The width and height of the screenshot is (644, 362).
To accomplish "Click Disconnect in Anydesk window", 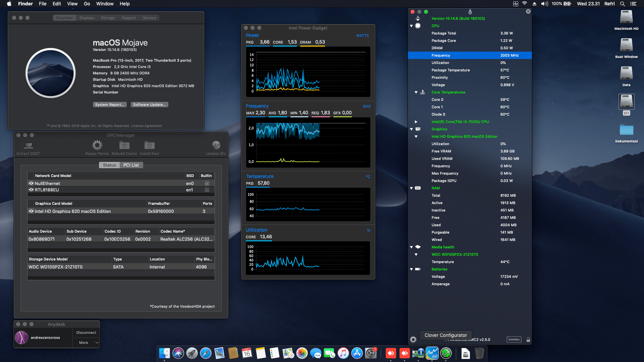I will coord(86,333).
